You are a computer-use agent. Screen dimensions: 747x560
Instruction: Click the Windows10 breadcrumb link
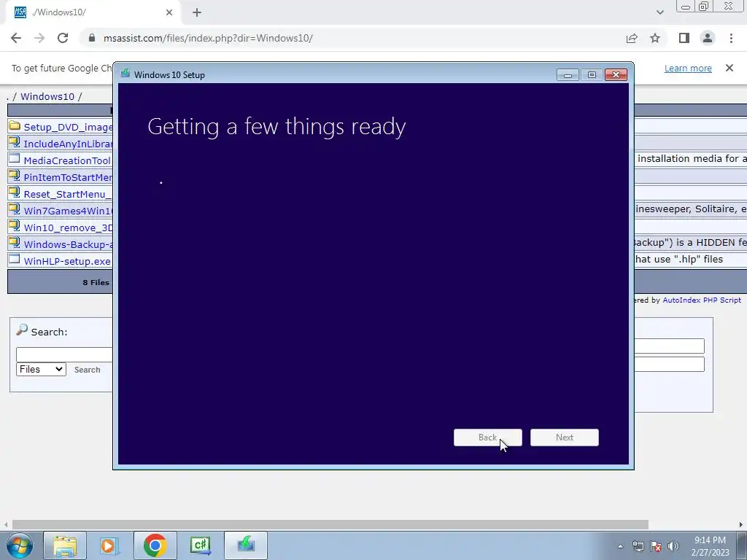click(x=47, y=96)
